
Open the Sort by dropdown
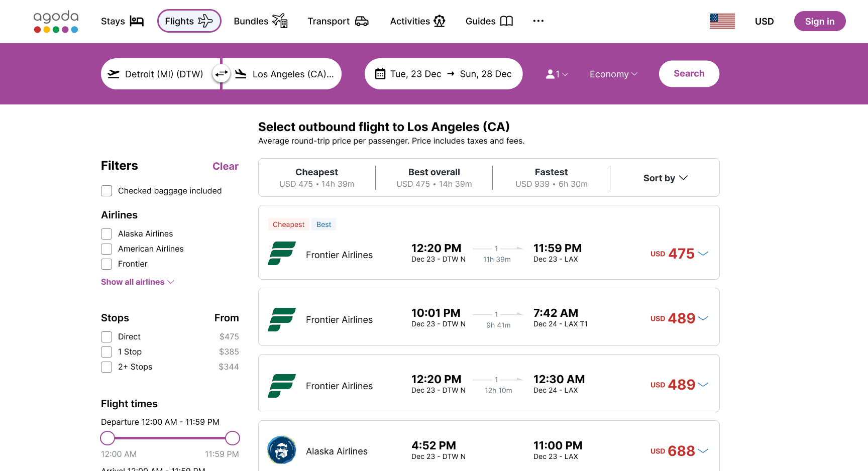coord(665,178)
